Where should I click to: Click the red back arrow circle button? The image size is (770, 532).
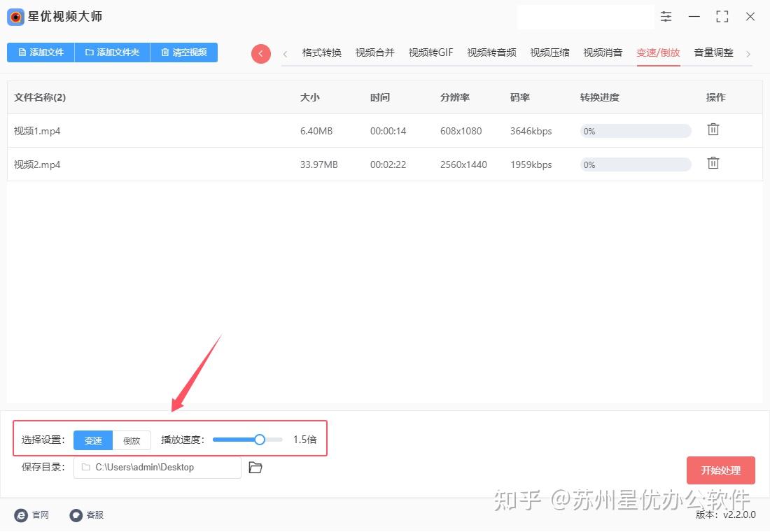(261, 53)
